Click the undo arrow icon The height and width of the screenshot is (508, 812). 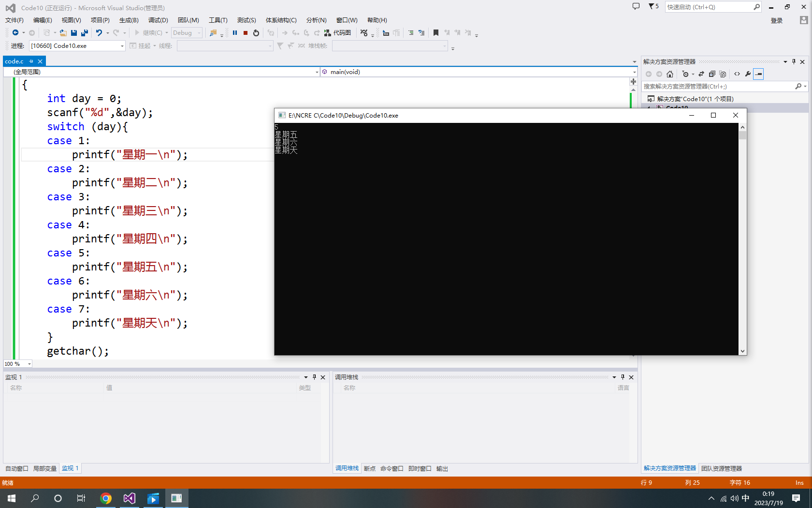tap(99, 32)
